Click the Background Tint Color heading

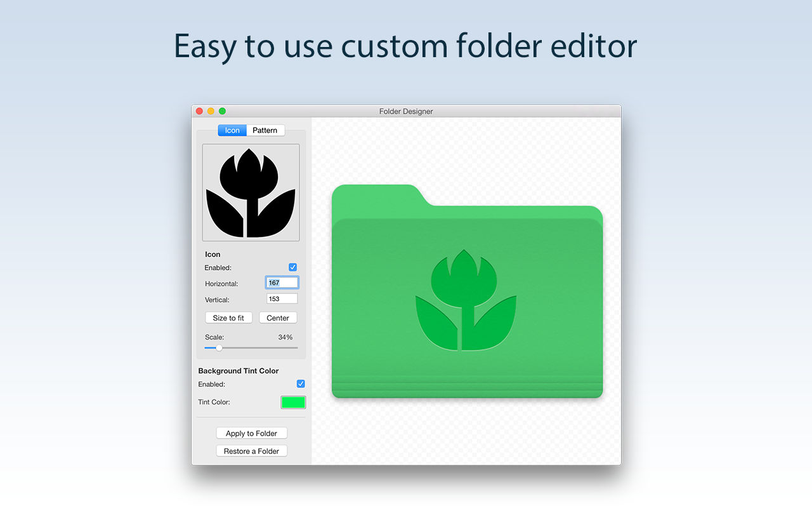239,371
